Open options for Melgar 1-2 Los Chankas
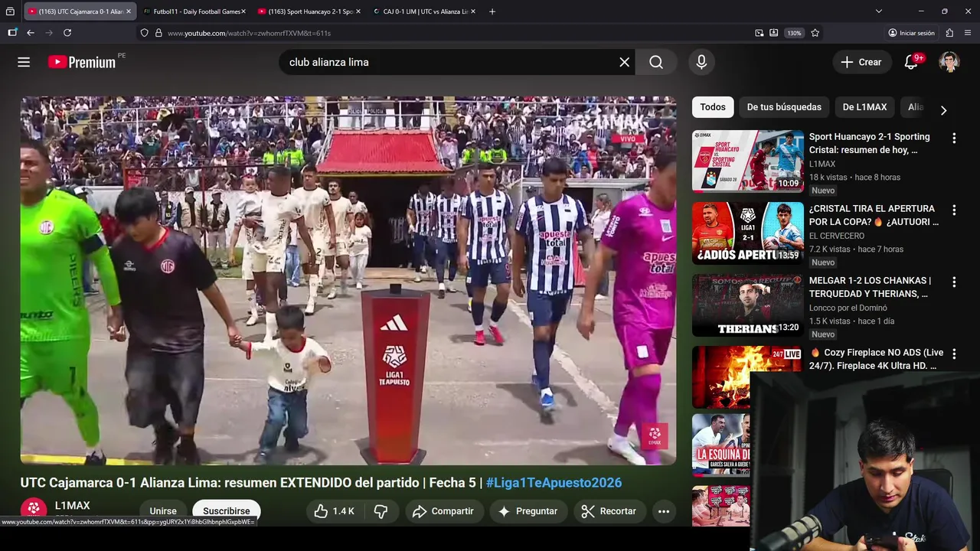 pos(954,282)
